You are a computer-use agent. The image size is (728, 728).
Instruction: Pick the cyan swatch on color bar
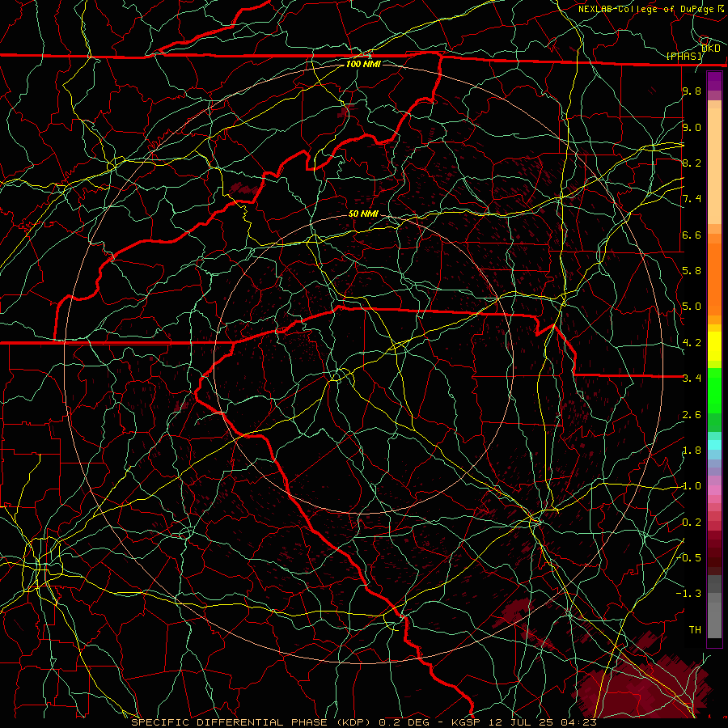714,444
